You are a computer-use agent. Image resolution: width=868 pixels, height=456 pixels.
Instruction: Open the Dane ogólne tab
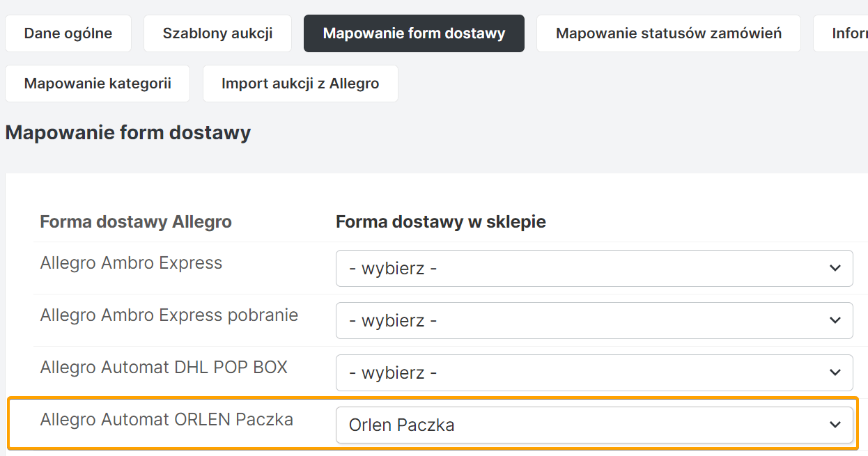point(68,33)
